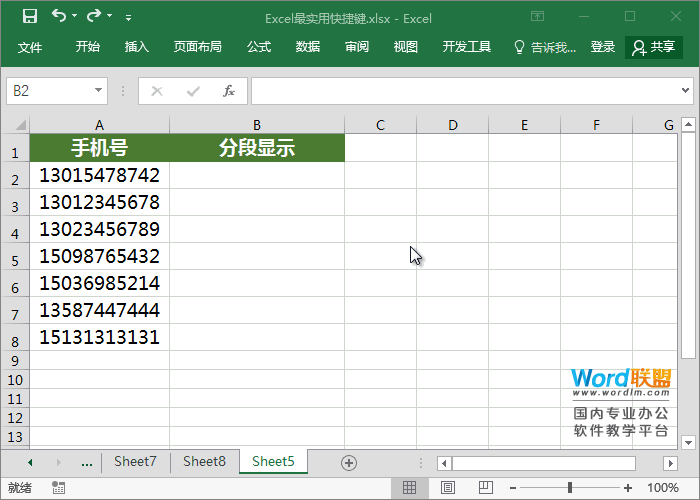This screenshot has width=700, height=500.
Task: Click the macro record icon in status bar
Action: click(59, 488)
